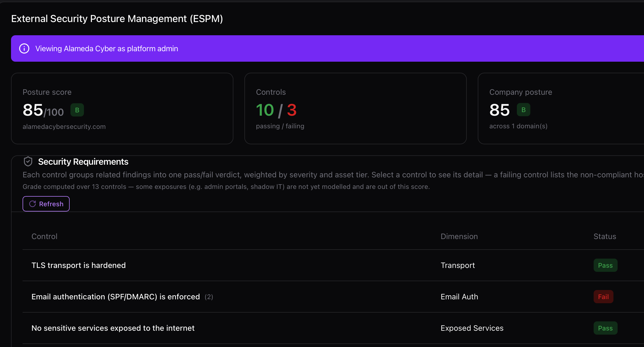The height and width of the screenshot is (347, 644).
Task: Click the Pass badge for the TLS transport row
Action: pos(605,265)
